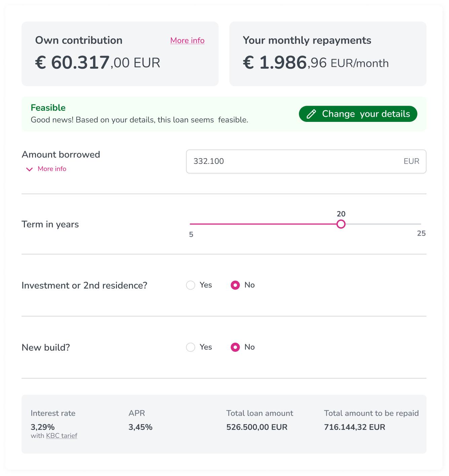Click the pencil icon on the green button
The image size is (449, 476).
click(x=311, y=114)
